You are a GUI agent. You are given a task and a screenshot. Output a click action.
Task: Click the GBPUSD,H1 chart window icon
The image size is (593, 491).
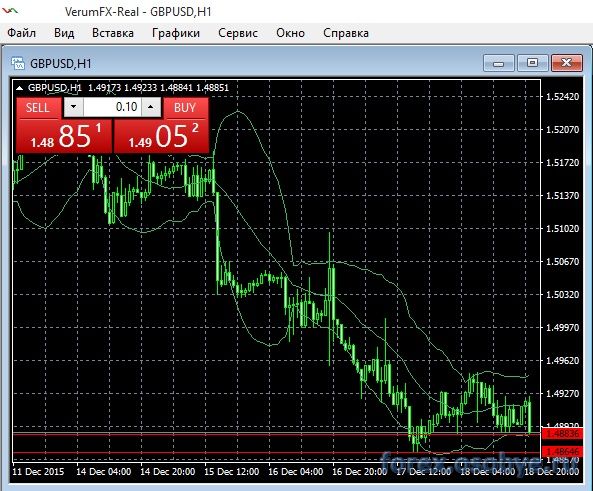(x=18, y=63)
